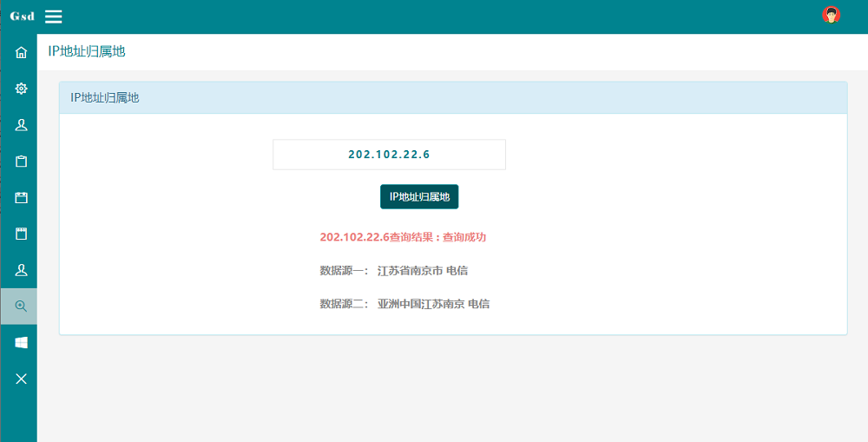Open the home icon in the sidebar
The height and width of the screenshot is (442, 868).
21,53
